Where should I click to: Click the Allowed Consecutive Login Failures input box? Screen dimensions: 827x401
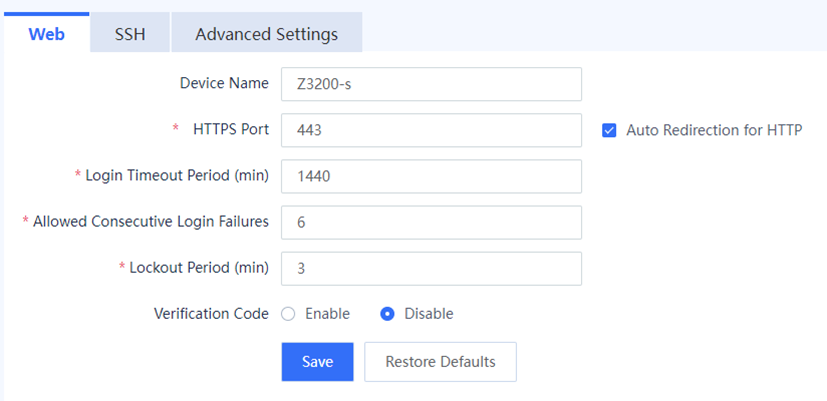coord(431,222)
